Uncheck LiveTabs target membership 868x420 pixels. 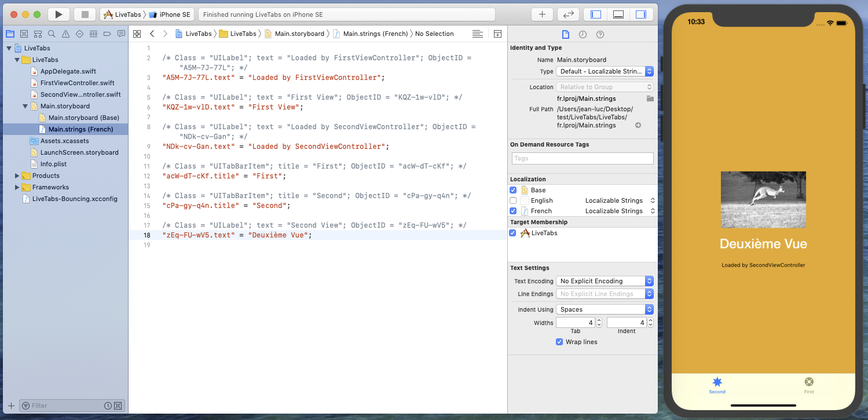[513, 233]
